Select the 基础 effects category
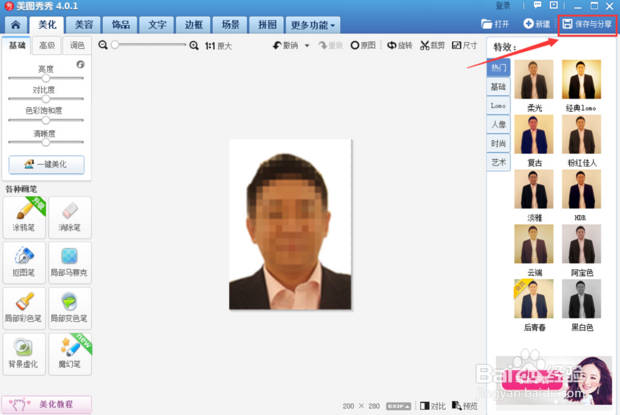The image size is (620, 415). (498, 87)
